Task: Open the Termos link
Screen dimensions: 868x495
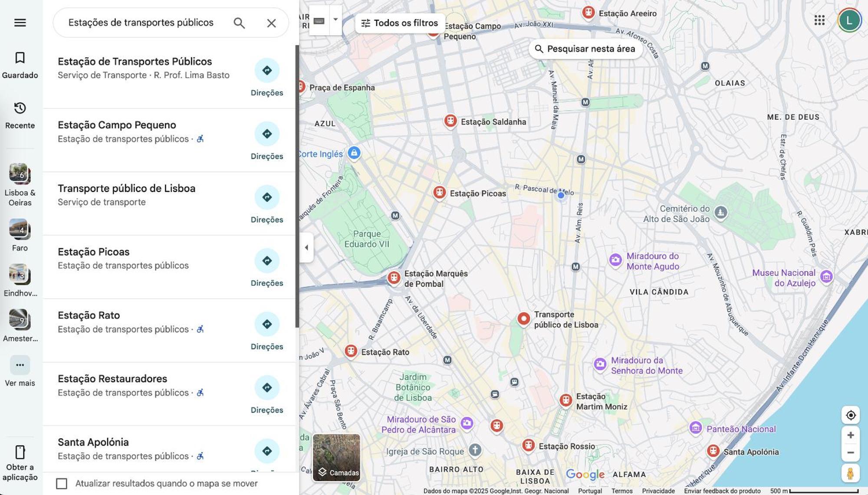Action: 621,491
